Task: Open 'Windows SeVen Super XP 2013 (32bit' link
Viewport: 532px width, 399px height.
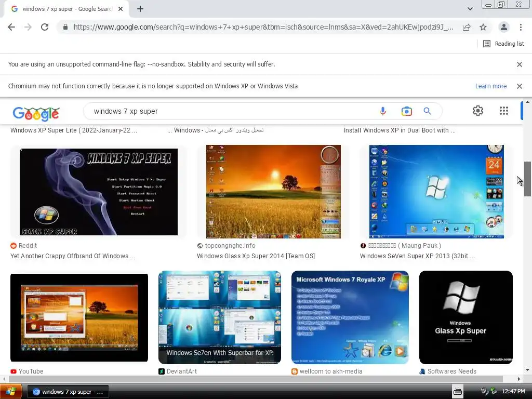Action: 417,256
